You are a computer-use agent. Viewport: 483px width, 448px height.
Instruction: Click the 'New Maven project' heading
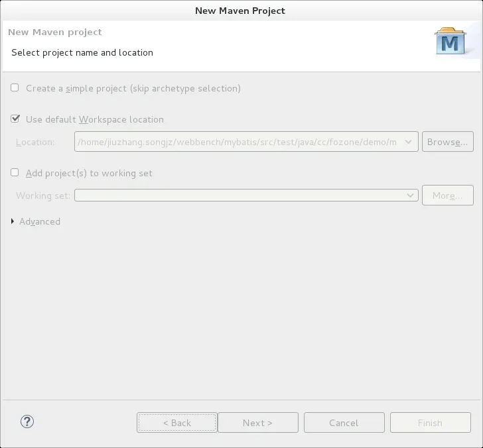(55, 32)
